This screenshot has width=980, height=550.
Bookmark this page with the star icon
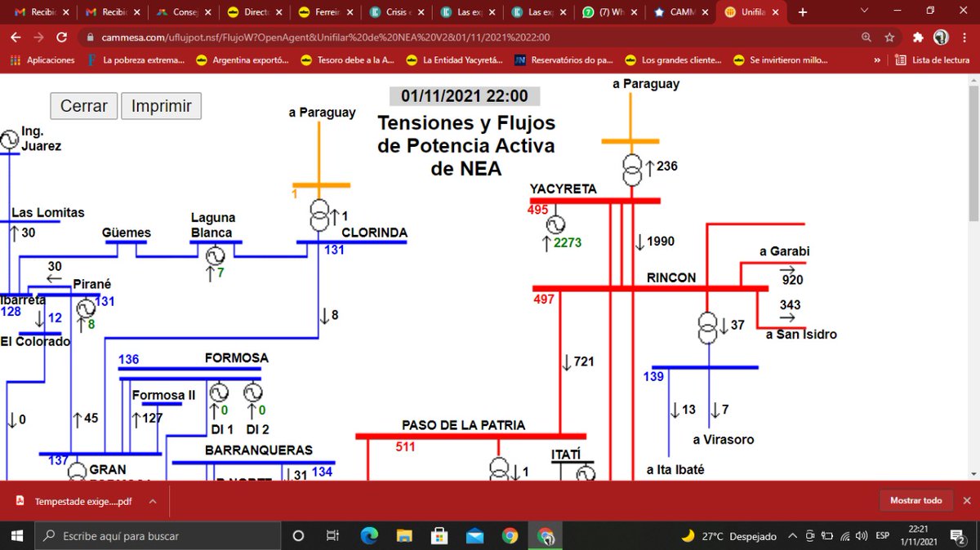889,38
